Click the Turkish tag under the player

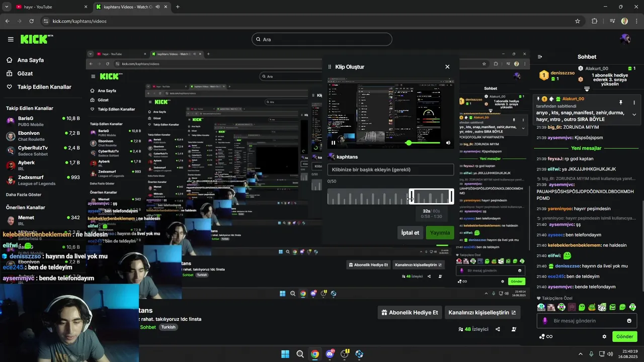[168, 327]
